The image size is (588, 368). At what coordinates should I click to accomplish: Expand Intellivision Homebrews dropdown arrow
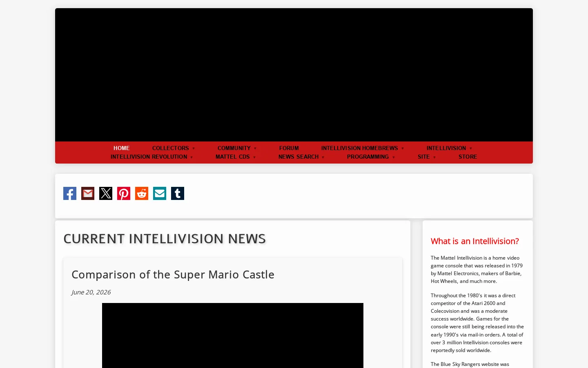pos(403,148)
